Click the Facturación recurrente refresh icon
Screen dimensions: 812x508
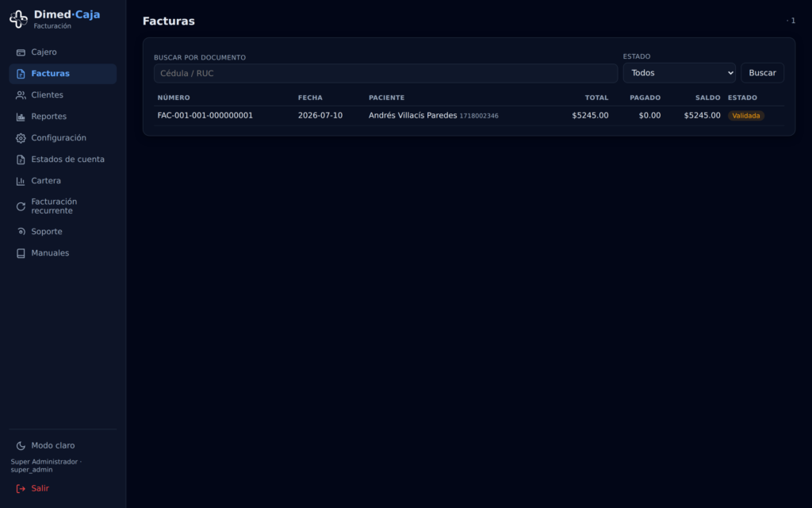(x=21, y=206)
